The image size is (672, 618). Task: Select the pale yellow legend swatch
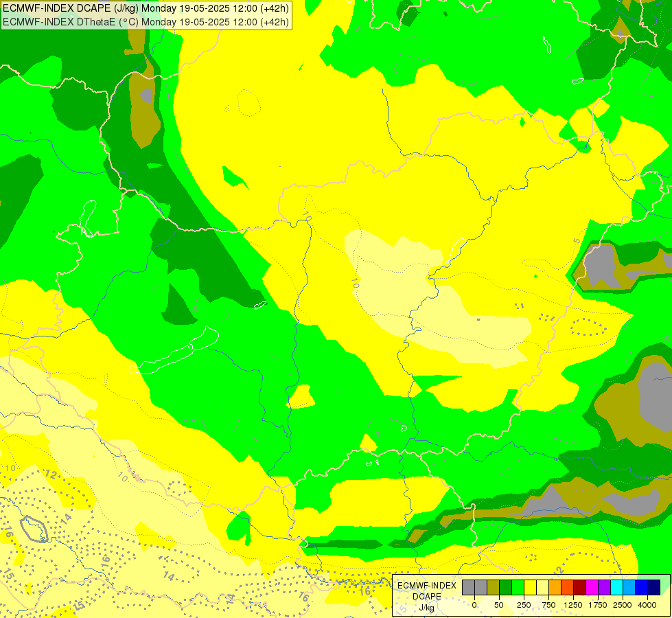tap(542, 587)
